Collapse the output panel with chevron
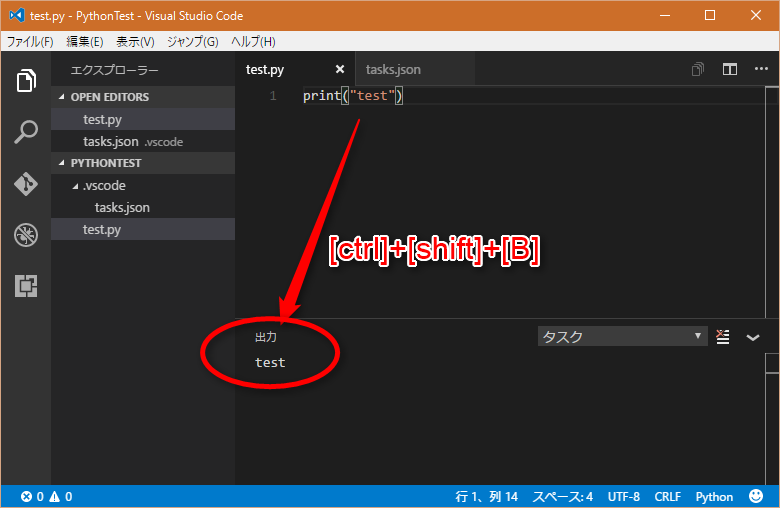 753,337
